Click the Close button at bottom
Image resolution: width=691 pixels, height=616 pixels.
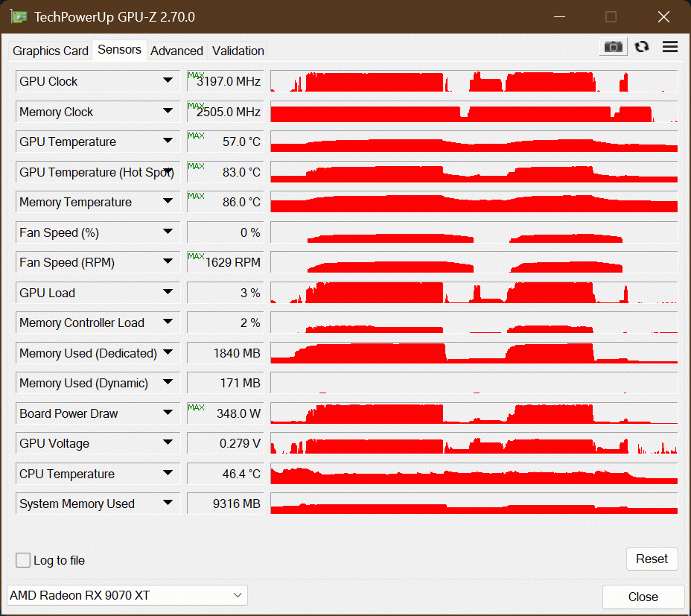pyautogui.click(x=643, y=597)
